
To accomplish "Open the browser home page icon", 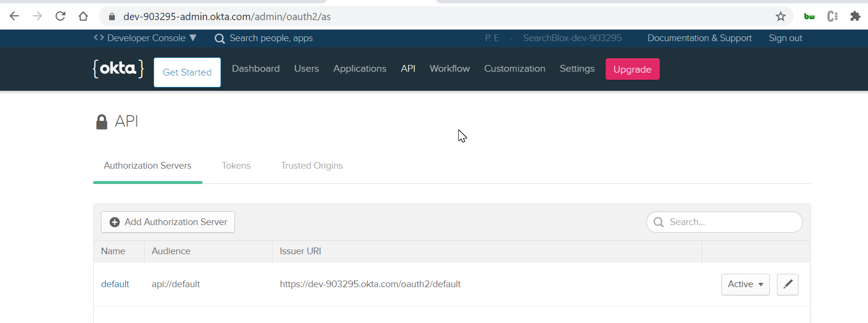I will pyautogui.click(x=83, y=16).
